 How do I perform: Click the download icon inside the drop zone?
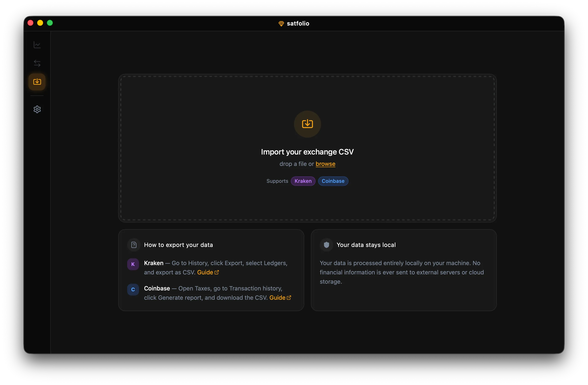[307, 124]
